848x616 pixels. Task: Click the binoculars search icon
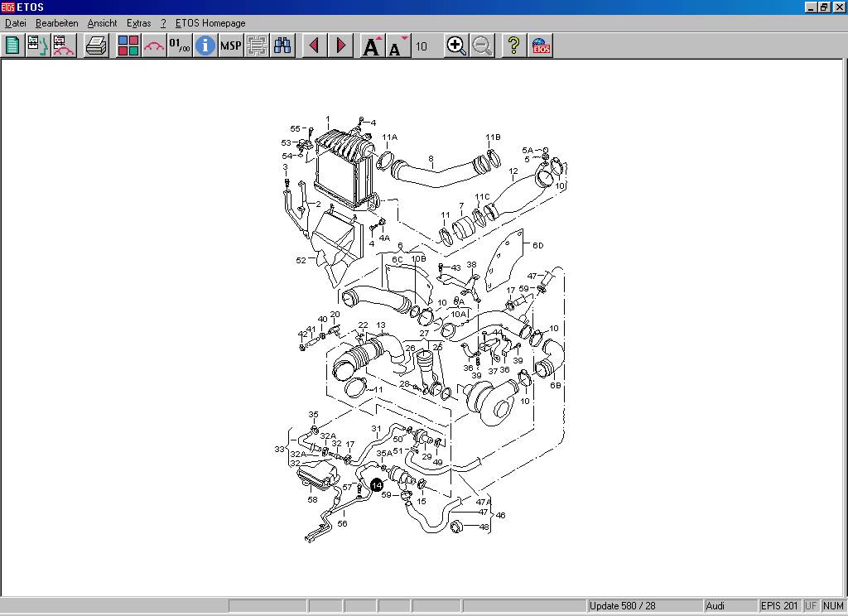[283, 46]
